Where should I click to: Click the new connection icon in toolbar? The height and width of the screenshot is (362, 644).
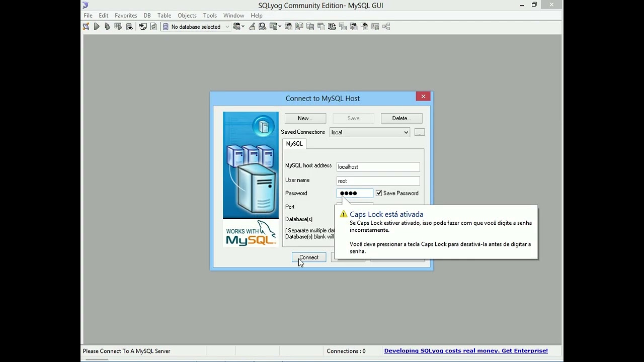(x=86, y=27)
